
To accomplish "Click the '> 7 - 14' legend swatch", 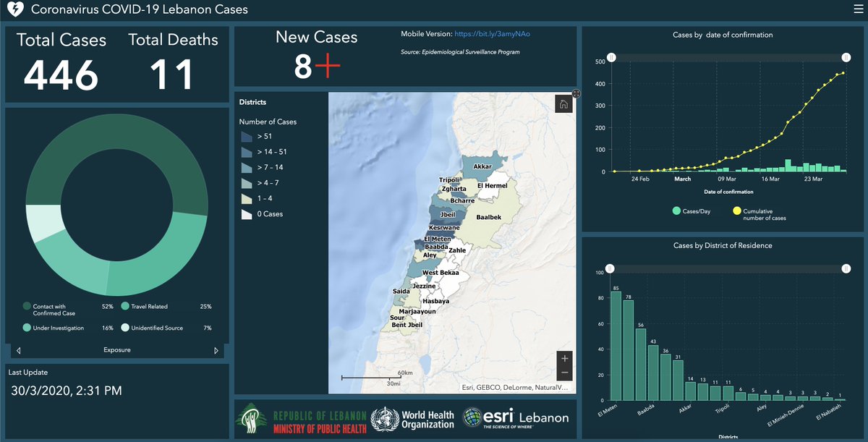I will [x=247, y=167].
